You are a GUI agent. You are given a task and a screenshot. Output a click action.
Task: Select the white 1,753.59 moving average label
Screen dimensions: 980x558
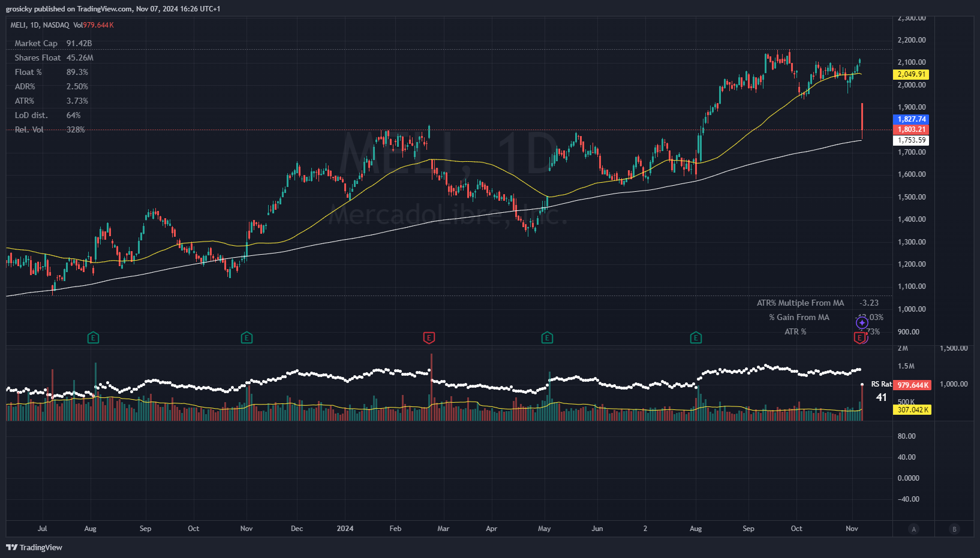tap(911, 140)
